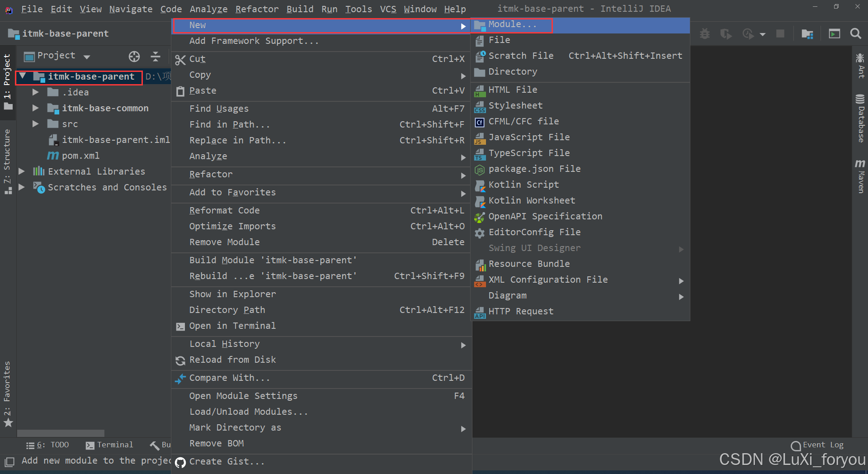Open the Ant tool window
The height and width of the screenshot is (474, 868).
[x=860, y=66]
